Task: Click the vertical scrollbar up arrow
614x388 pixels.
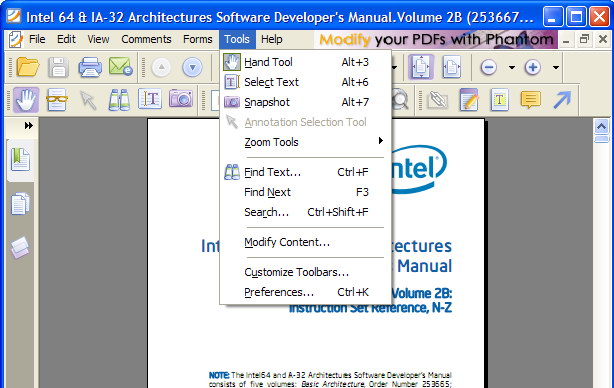Action: (x=601, y=126)
